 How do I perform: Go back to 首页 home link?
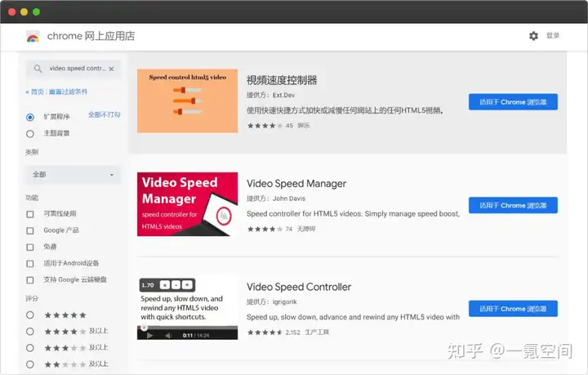[37, 92]
